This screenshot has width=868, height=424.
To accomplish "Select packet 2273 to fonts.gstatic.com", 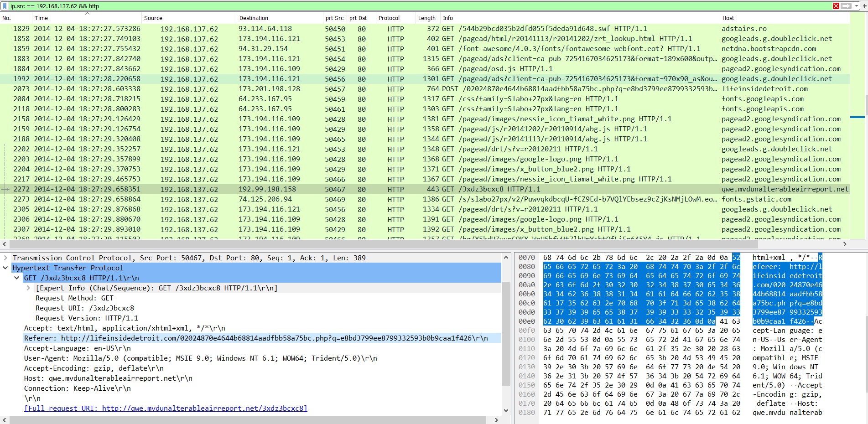I will (x=424, y=199).
